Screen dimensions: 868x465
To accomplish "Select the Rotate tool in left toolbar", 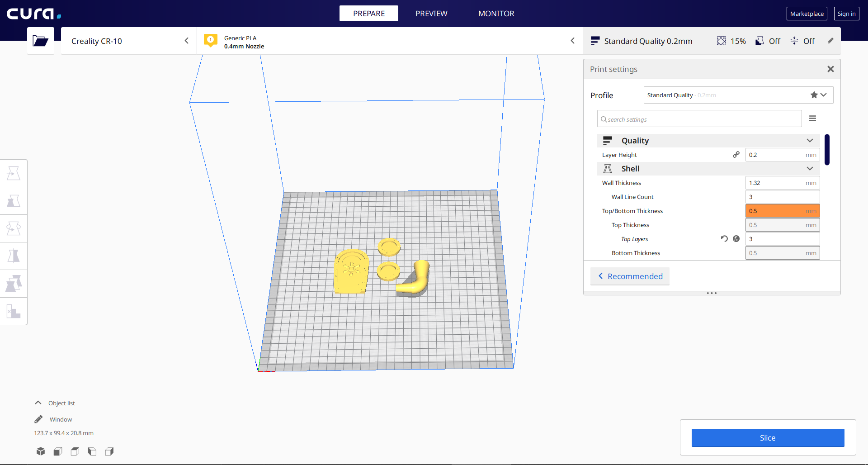I will [14, 228].
